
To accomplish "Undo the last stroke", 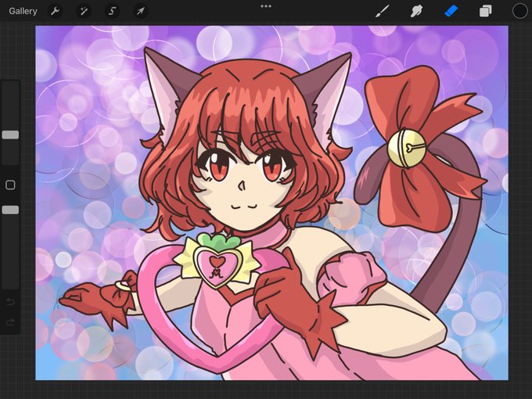I will pos(10,302).
